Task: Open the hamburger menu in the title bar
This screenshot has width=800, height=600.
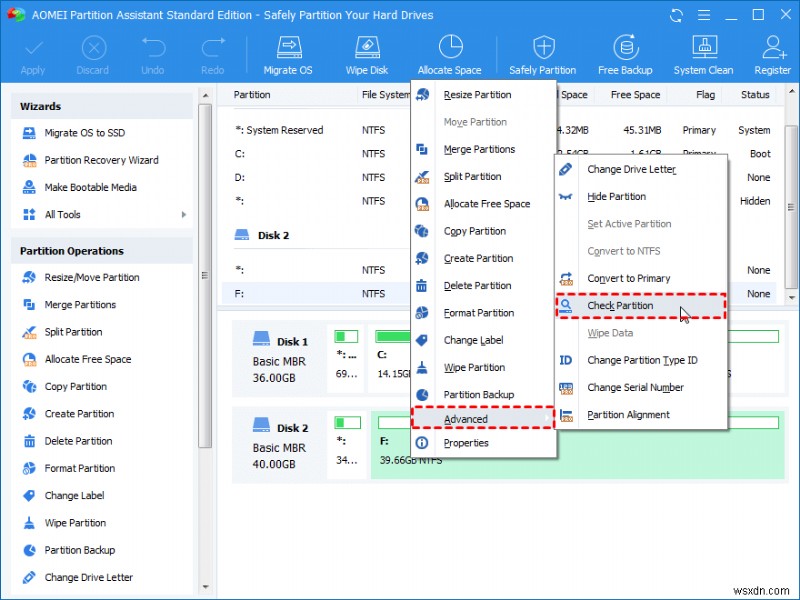Action: click(704, 15)
